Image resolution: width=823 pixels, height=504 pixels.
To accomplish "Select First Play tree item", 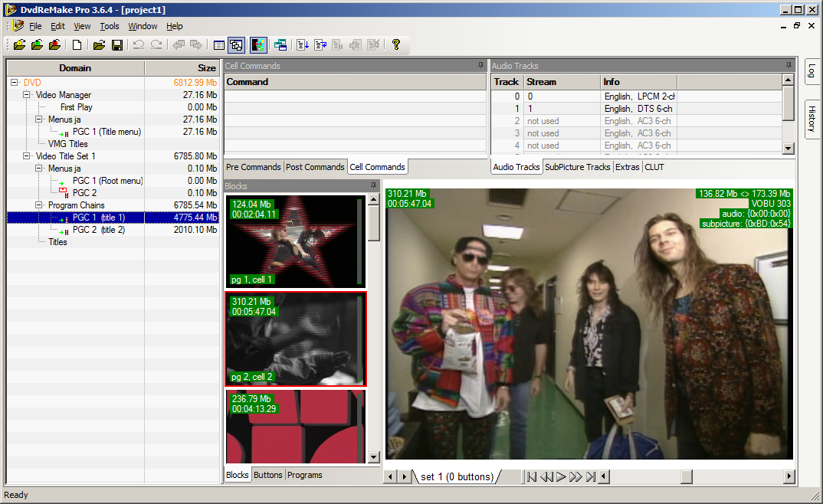I will tap(76, 107).
